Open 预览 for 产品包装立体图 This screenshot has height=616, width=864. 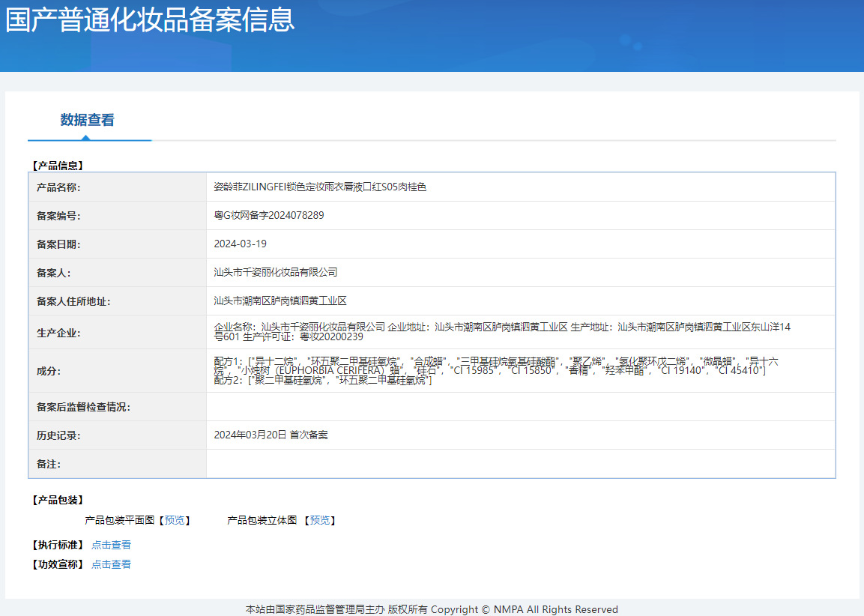pos(320,519)
